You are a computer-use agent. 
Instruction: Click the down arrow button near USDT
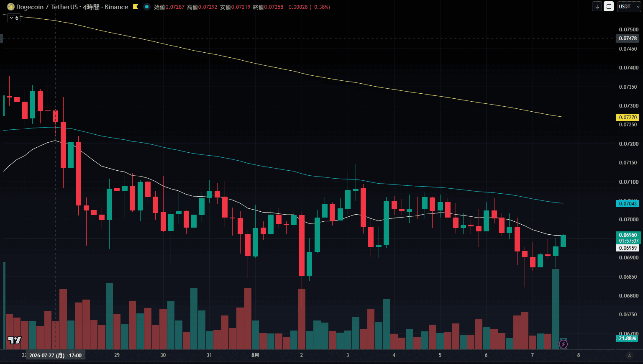597,7
